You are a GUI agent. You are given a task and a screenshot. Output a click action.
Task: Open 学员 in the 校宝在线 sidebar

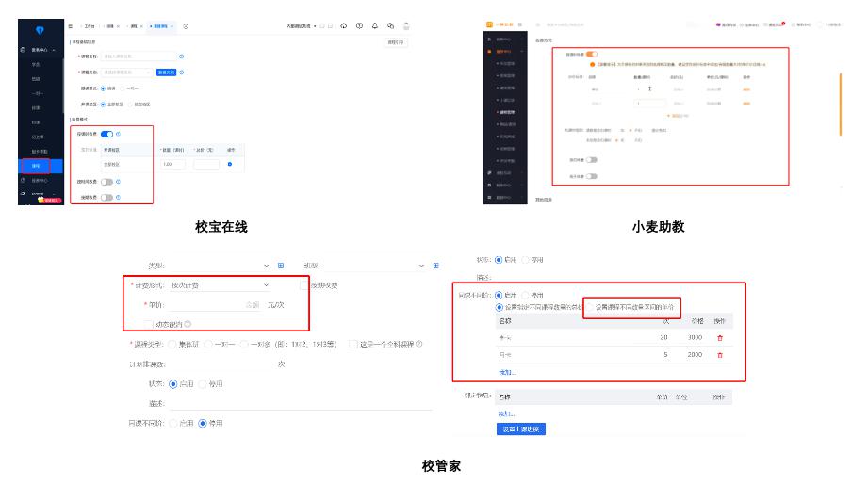click(x=36, y=65)
